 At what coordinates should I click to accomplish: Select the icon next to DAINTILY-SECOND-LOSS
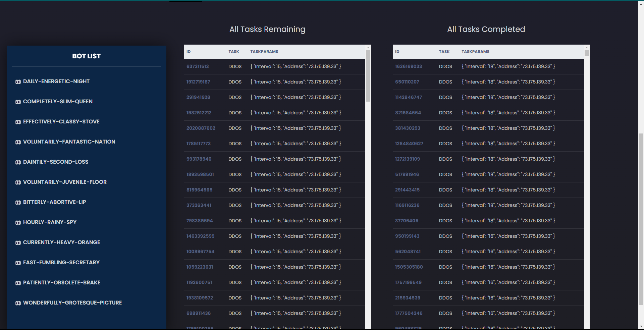click(18, 162)
